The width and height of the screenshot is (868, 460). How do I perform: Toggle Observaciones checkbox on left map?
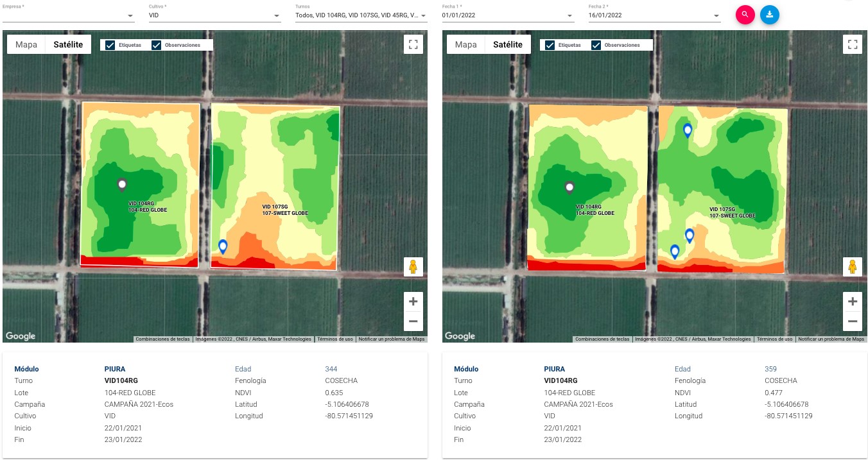[157, 46]
